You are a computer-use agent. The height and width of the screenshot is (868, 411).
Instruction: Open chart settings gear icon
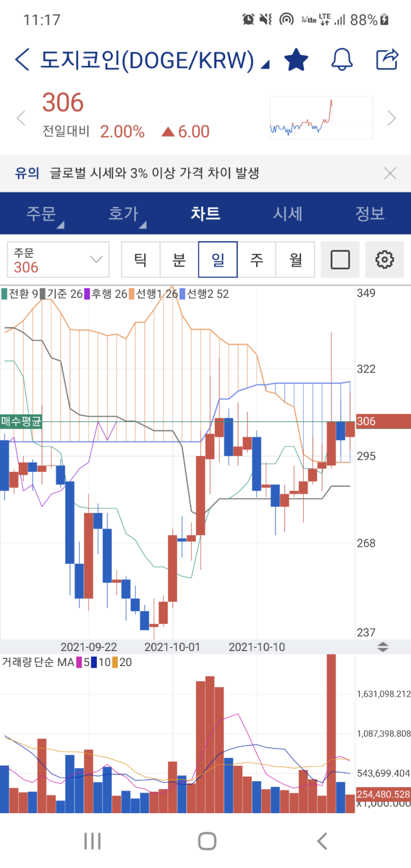coord(384,259)
